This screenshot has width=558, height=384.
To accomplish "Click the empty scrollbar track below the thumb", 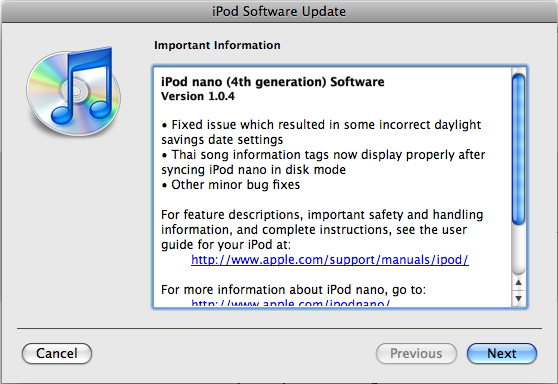I will (518, 249).
